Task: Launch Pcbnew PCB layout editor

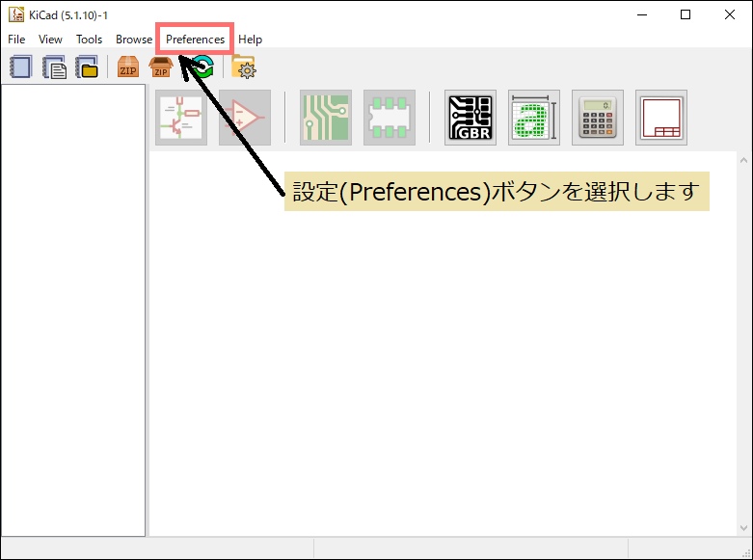Action: (x=326, y=118)
